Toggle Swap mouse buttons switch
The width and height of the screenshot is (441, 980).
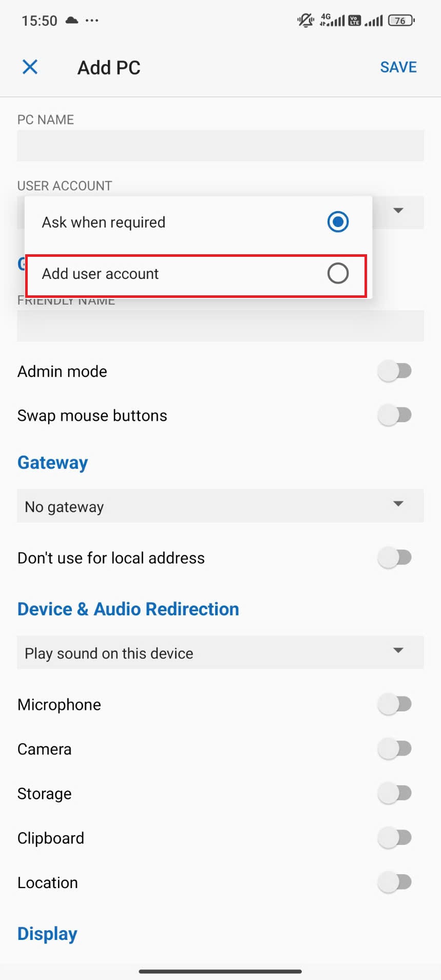point(395,415)
